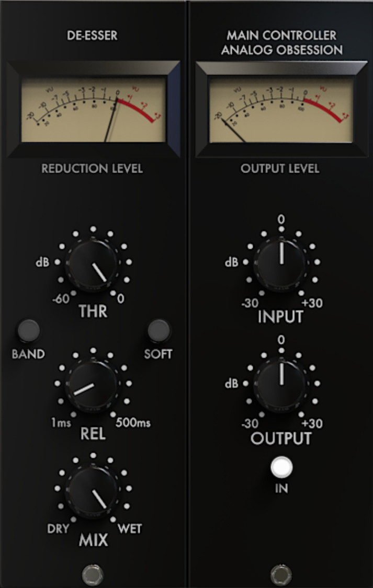Click the OUTPUT gain knob
373x588 pixels.
point(281,386)
